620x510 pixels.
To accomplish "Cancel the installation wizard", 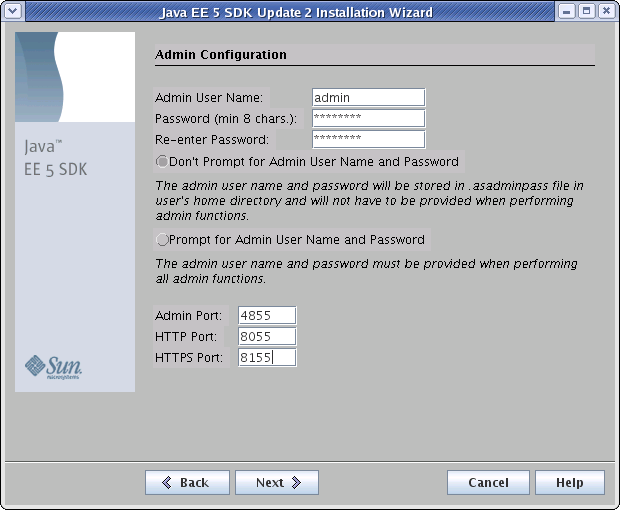I will (488, 482).
